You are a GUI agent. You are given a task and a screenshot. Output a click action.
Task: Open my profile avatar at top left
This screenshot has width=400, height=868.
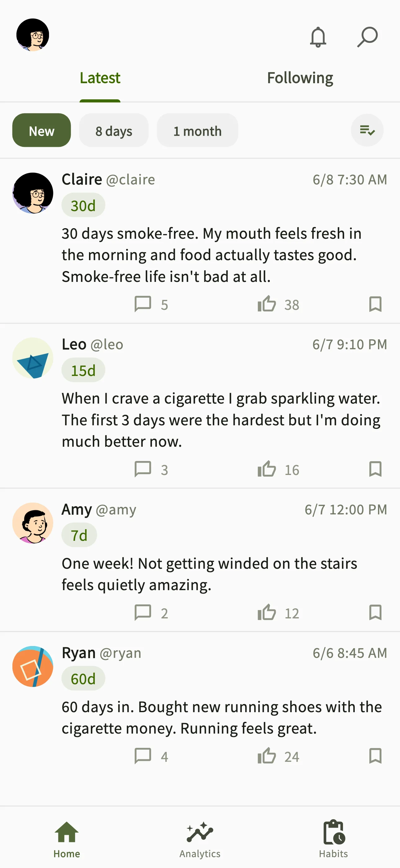coord(33,35)
